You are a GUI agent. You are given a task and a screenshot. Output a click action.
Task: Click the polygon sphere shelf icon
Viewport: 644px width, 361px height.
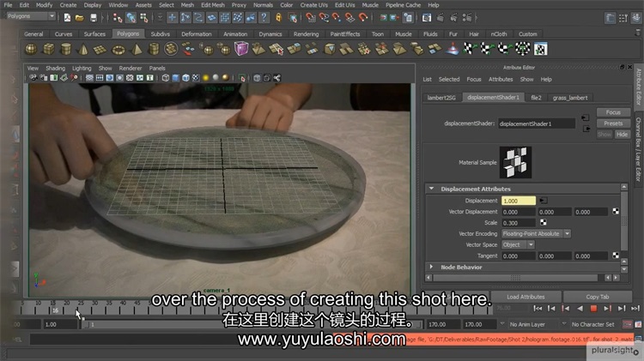(32, 49)
